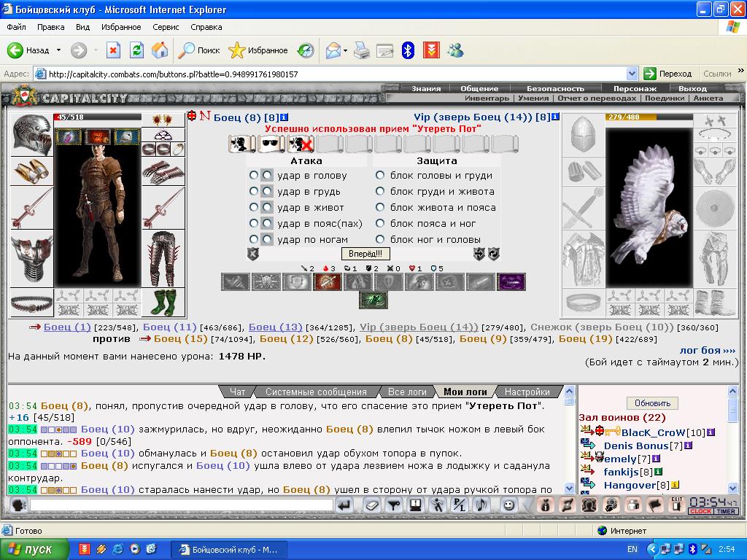Click the shield X icon left of Вперёд
747x560 pixels.
click(253, 254)
